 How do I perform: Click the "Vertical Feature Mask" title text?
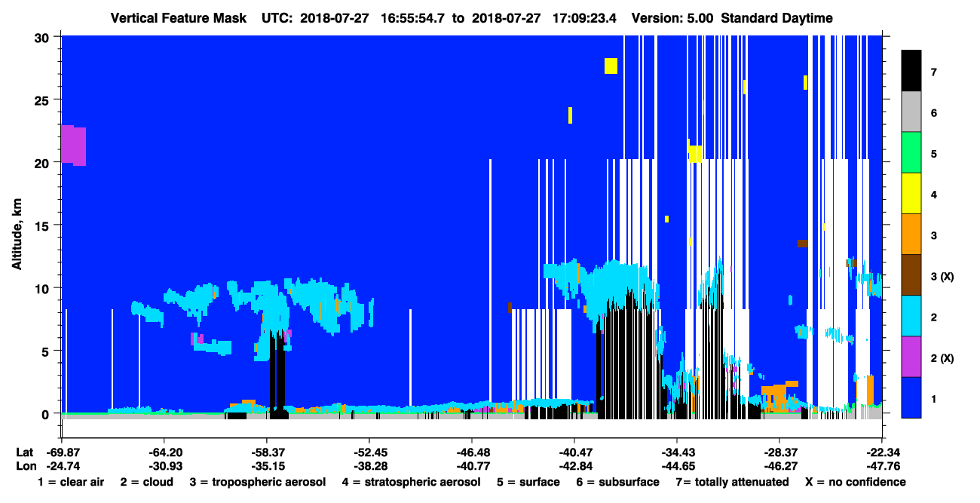178,17
